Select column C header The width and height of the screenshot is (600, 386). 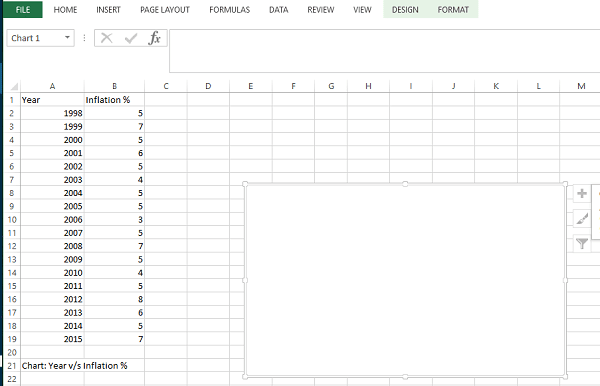coord(166,86)
